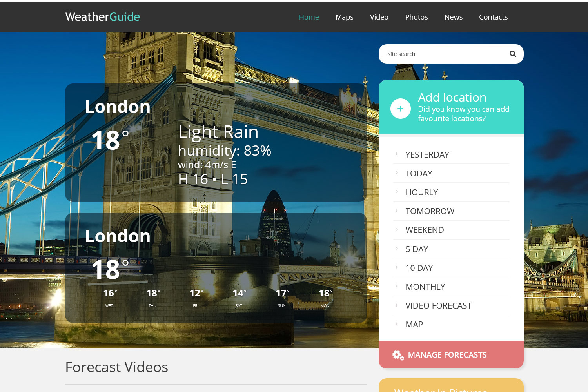Viewport: 588px width, 392px height.
Task: Open the Maps menu item
Action: (344, 17)
